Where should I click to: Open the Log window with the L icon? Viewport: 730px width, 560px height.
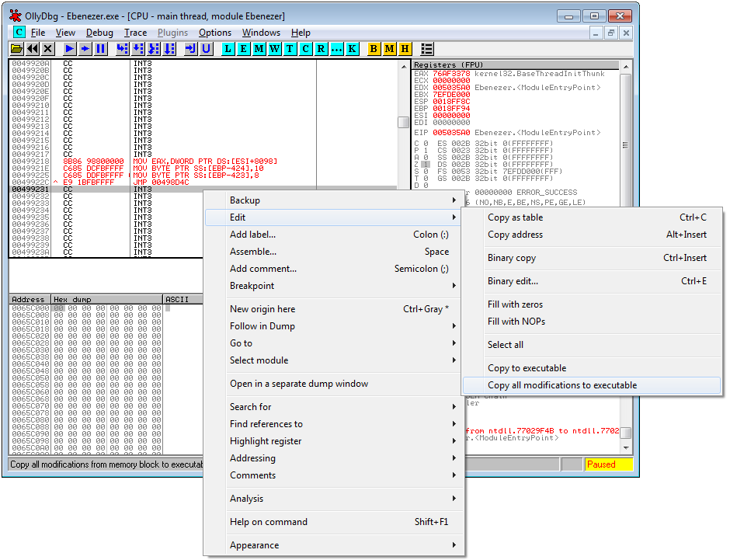228,48
